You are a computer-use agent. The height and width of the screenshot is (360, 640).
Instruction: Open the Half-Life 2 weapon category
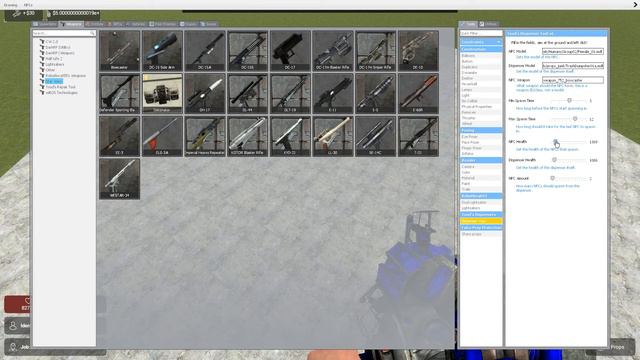tap(53, 59)
